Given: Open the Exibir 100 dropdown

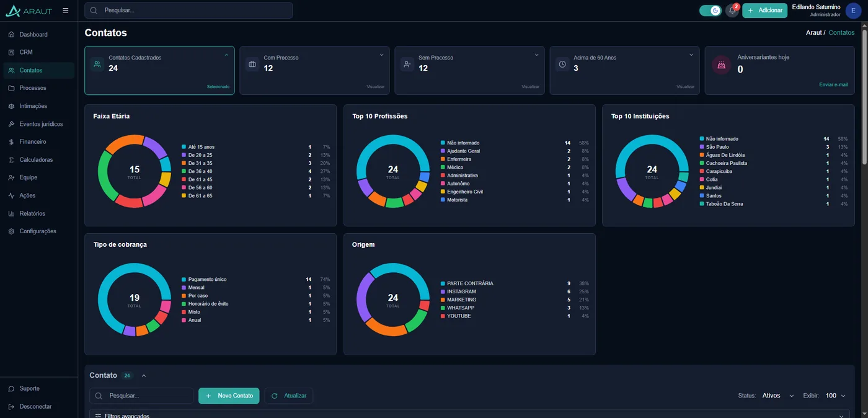Looking at the screenshot, I should pyautogui.click(x=835, y=396).
